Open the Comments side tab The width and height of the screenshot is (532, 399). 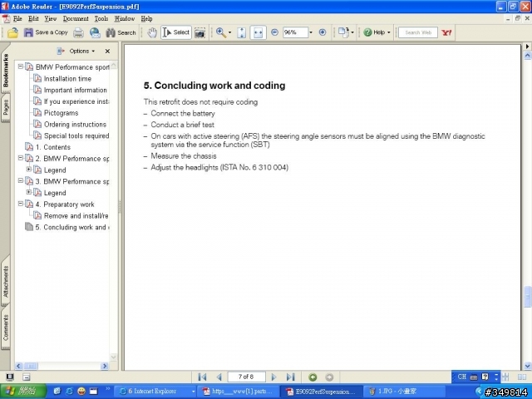6,328
